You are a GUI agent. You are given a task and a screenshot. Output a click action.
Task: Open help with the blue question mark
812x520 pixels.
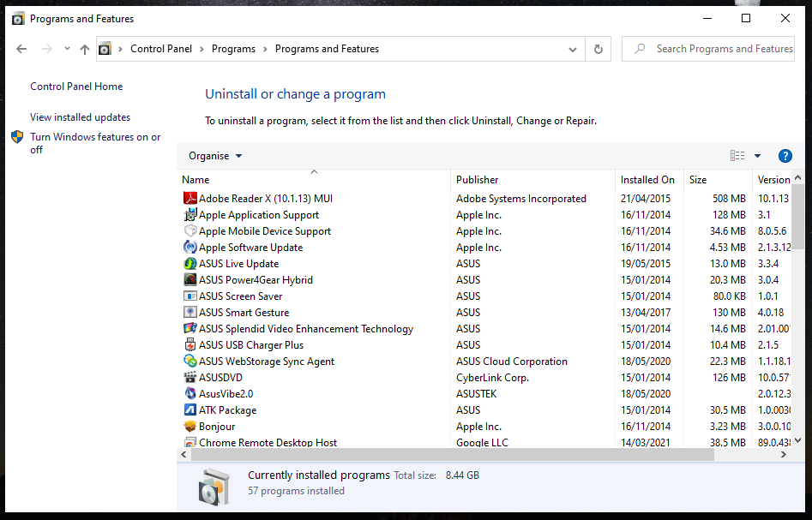point(785,156)
